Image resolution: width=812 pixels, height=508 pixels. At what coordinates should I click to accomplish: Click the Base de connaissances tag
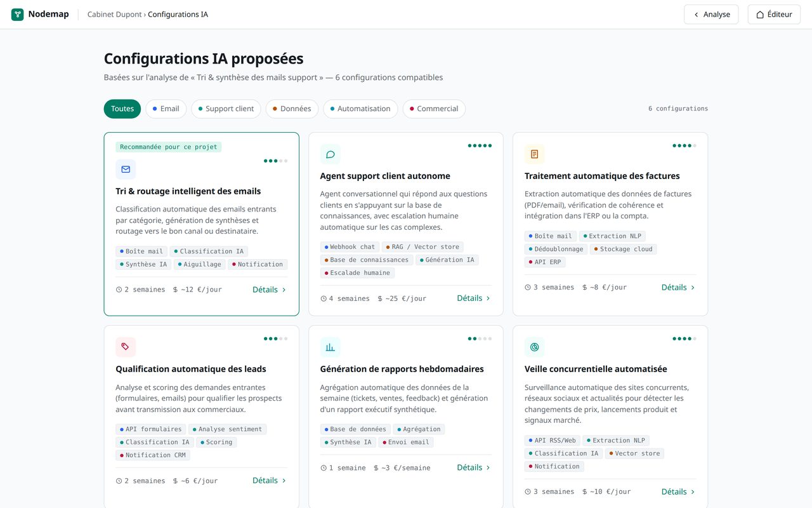367,260
